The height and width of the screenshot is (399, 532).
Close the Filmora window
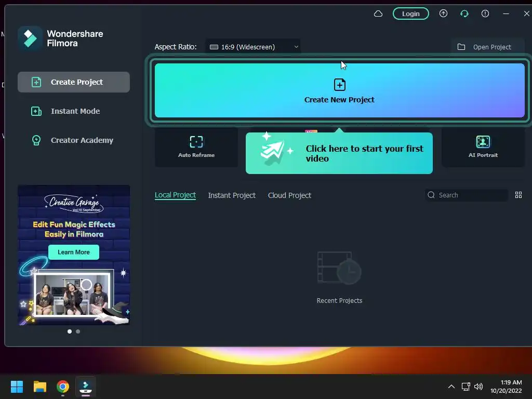point(527,14)
